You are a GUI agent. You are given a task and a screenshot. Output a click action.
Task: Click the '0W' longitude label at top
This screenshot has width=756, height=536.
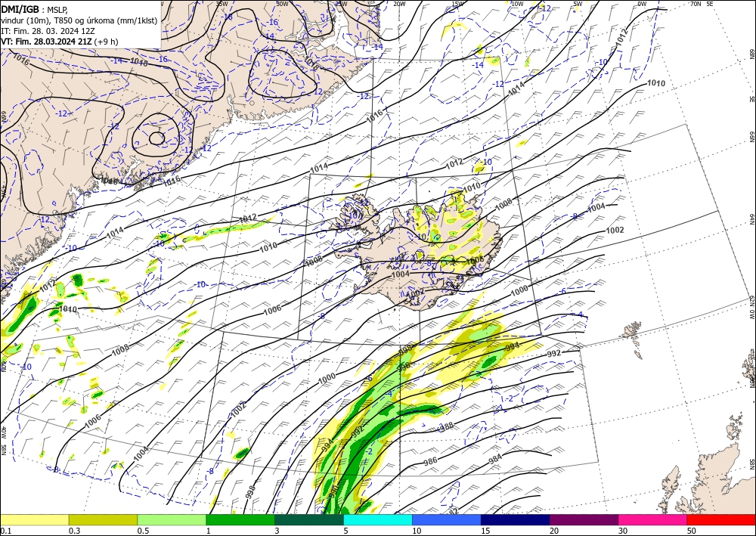642,4
